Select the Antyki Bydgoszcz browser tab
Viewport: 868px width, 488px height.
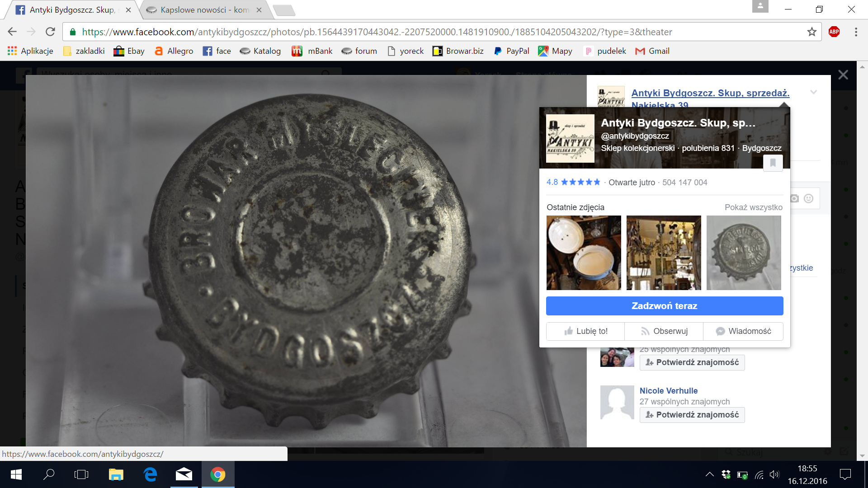72,9
